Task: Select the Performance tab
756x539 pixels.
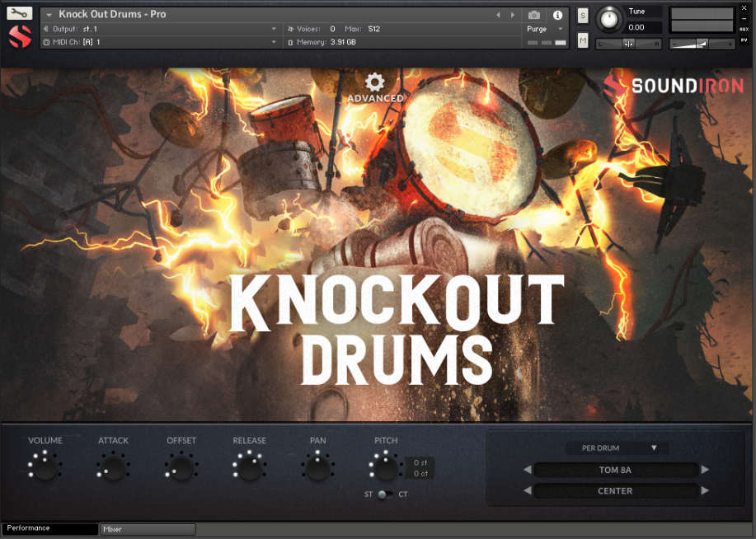Action: [49, 528]
